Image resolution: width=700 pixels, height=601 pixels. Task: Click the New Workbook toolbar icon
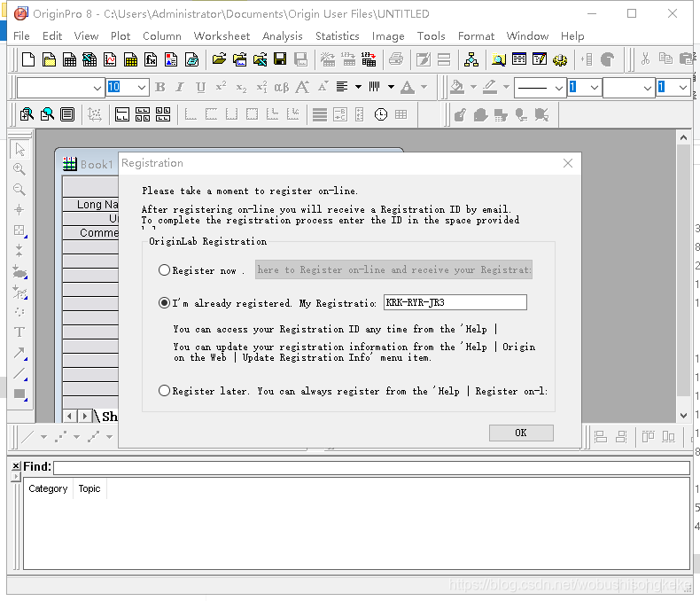click(x=69, y=59)
